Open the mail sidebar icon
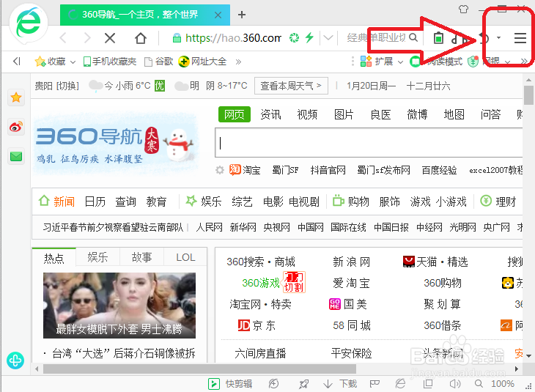535x392 pixels. click(x=16, y=157)
